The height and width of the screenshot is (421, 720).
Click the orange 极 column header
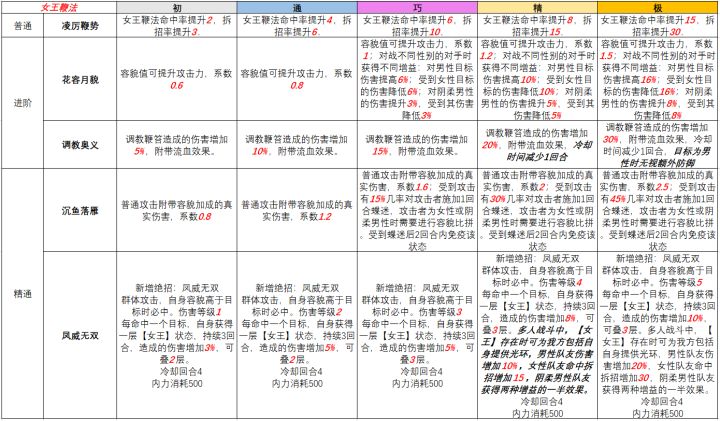point(658,7)
